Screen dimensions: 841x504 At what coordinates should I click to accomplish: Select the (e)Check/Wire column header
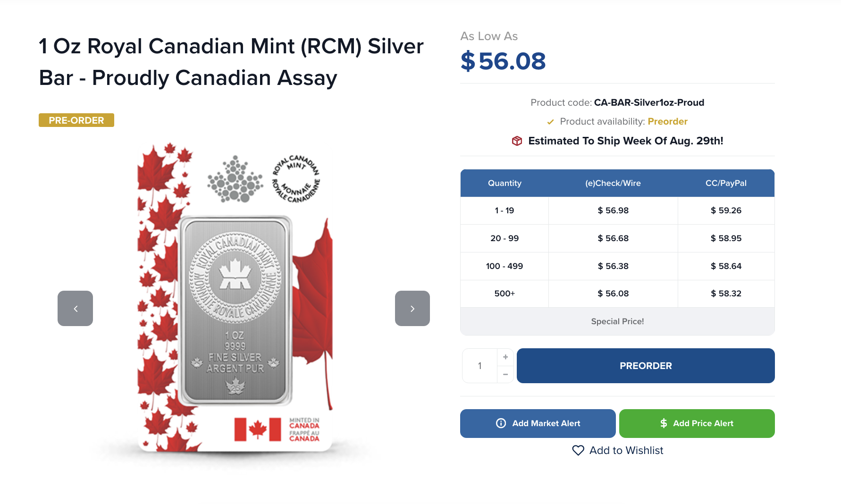coord(613,183)
